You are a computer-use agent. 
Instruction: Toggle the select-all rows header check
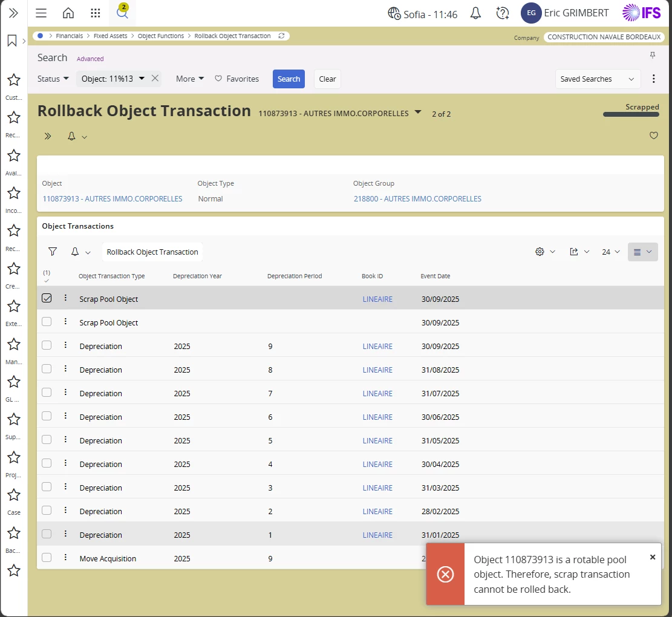click(x=47, y=281)
